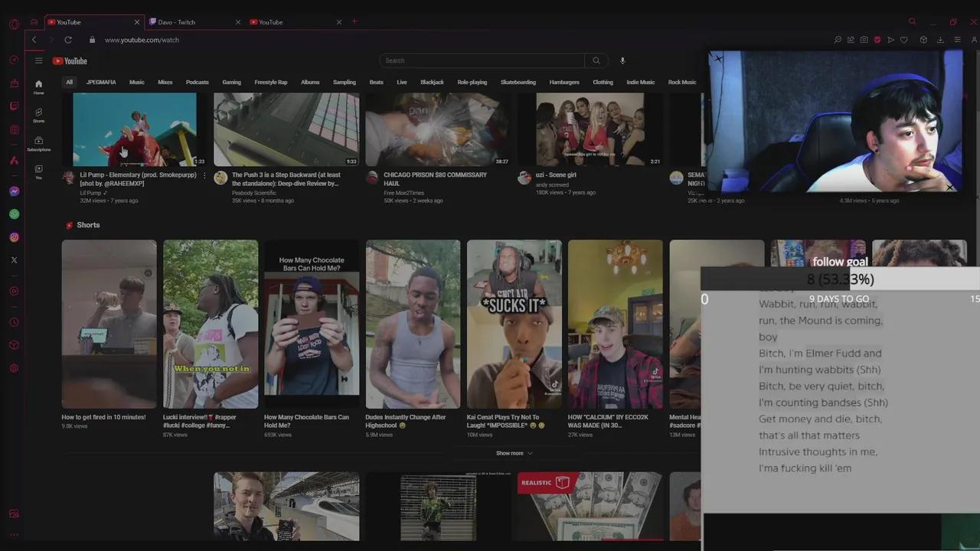The width and height of the screenshot is (980, 551).
Task: Open uzi - Scene girl video title
Action: click(x=556, y=175)
